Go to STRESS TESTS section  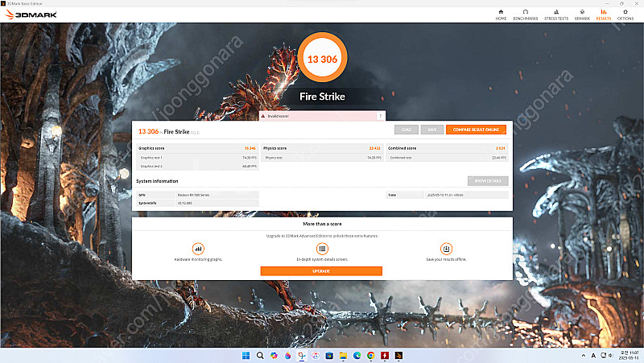(556, 14)
